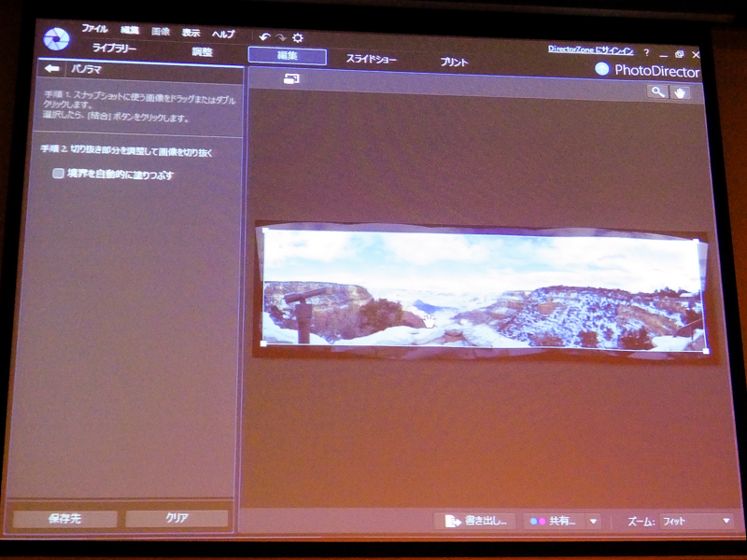This screenshot has height=560, width=747.
Task: Undo the last action with the arrow
Action: pyautogui.click(x=264, y=36)
